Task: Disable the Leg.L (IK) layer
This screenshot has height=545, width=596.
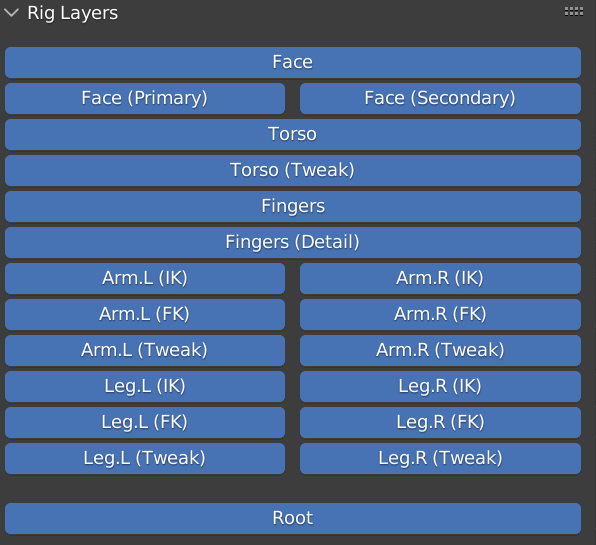Action: click(x=145, y=387)
